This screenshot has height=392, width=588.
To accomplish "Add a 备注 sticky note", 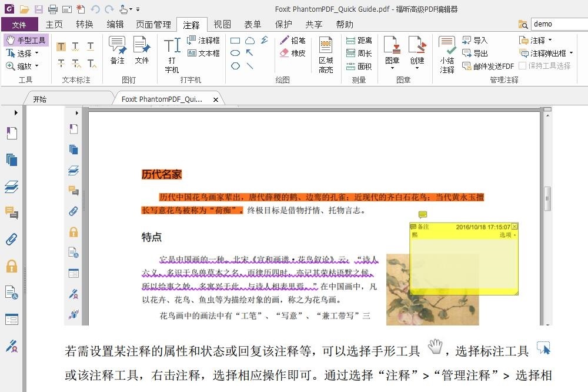I will click(x=118, y=50).
